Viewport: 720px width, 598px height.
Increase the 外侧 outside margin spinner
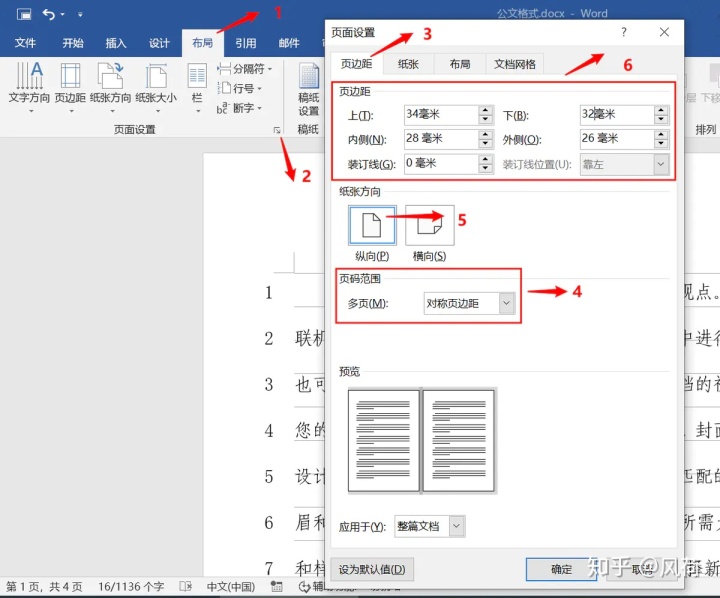[661, 135]
